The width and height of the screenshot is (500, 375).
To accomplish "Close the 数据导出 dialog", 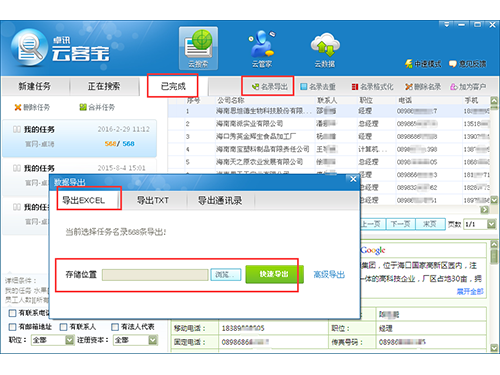I will 353,179.
